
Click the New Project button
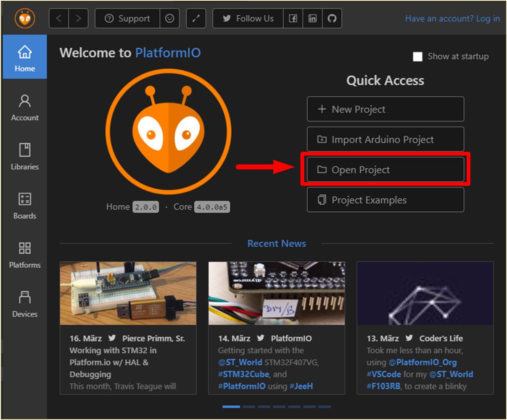click(x=386, y=109)
